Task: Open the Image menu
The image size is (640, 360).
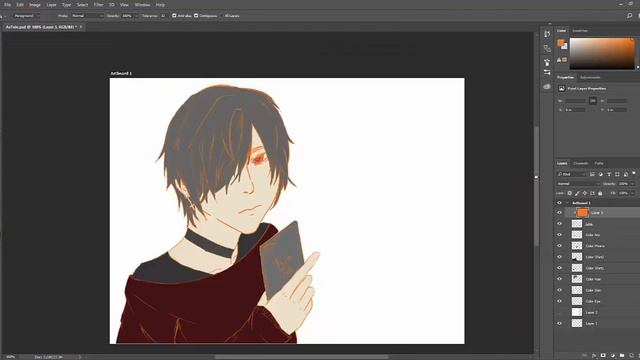Action: pos(35,4)
